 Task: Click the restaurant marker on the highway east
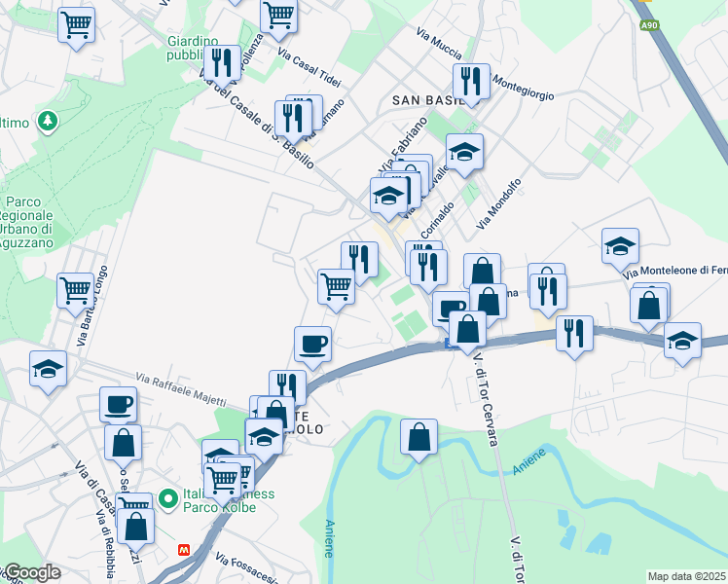tap(575, 335)
